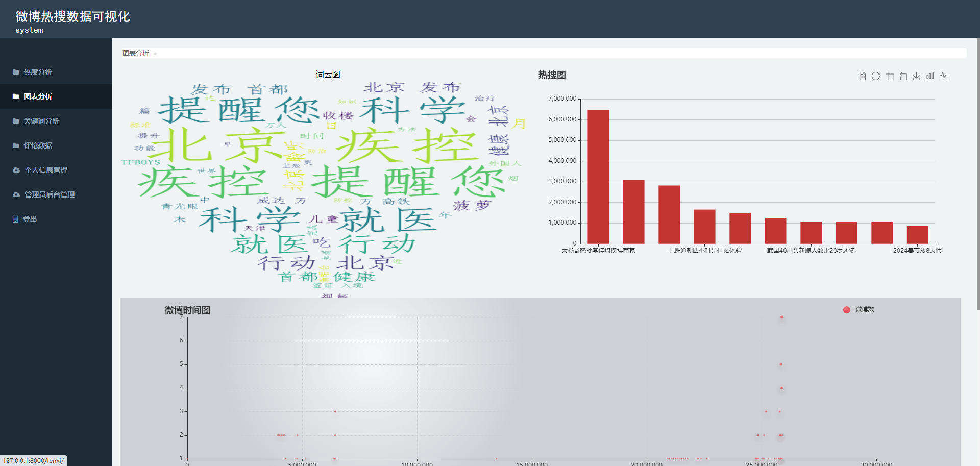This screenshot has height=466, width=980.
Task: Click the word 青光眼 in word cloud
Action: pyautogui.click(x=180, y=206)
